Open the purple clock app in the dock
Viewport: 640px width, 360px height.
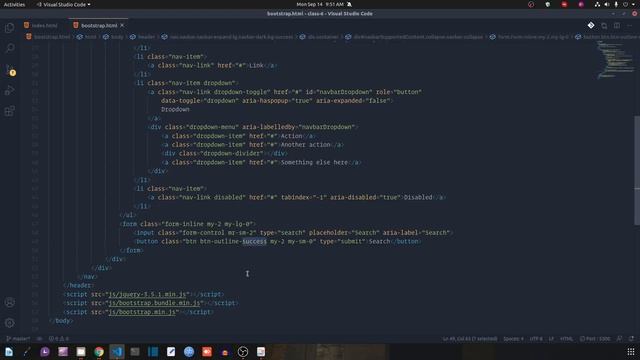(x=45, y=351)
